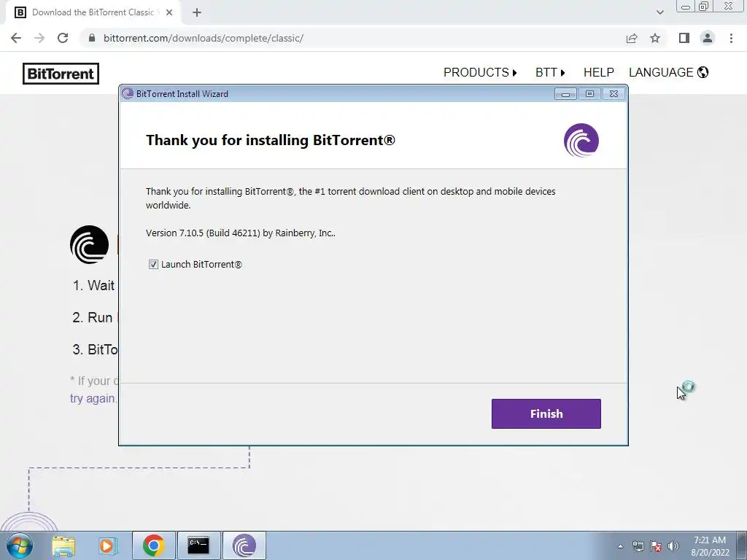747x560 pixels.
Task: Click the BitTorrent logo on the webpage header
Action: (x=61, y=74)
